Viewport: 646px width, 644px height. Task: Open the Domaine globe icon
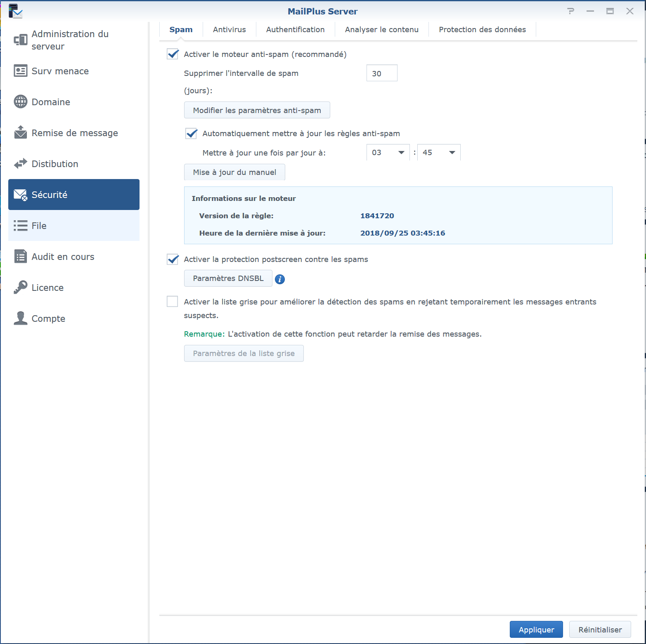tap(20, 102)
